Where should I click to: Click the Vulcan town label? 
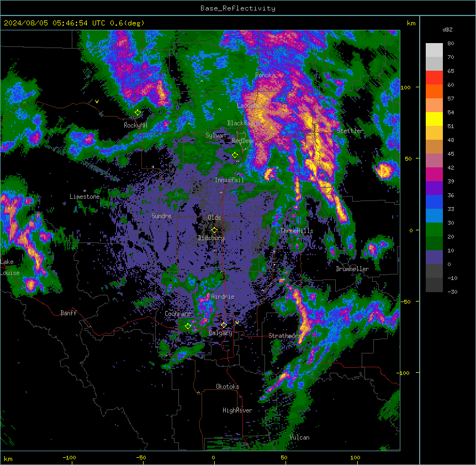point(300,437)
